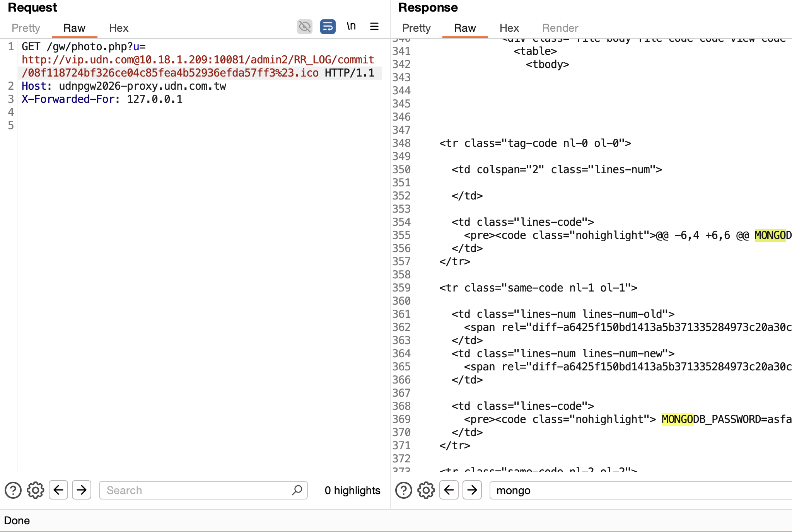
Task: Go to next match in Request
Action: [x=82, y=490]
